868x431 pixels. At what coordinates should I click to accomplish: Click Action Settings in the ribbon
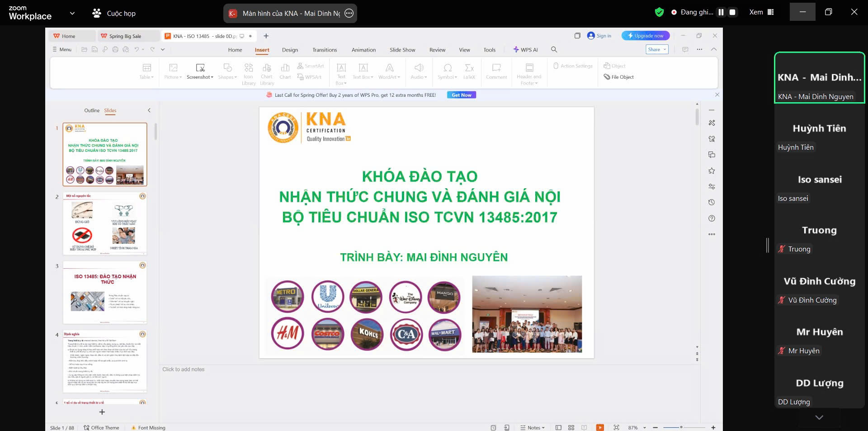573,66
